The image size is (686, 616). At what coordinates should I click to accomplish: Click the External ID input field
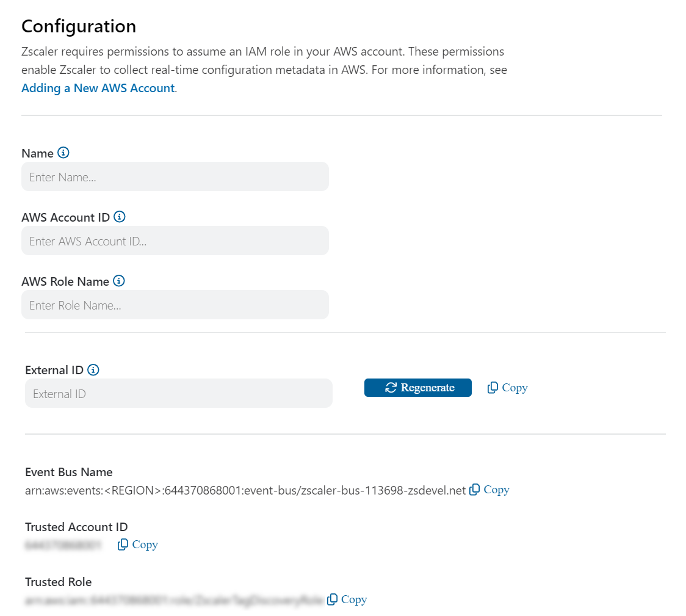coord(178,393)
